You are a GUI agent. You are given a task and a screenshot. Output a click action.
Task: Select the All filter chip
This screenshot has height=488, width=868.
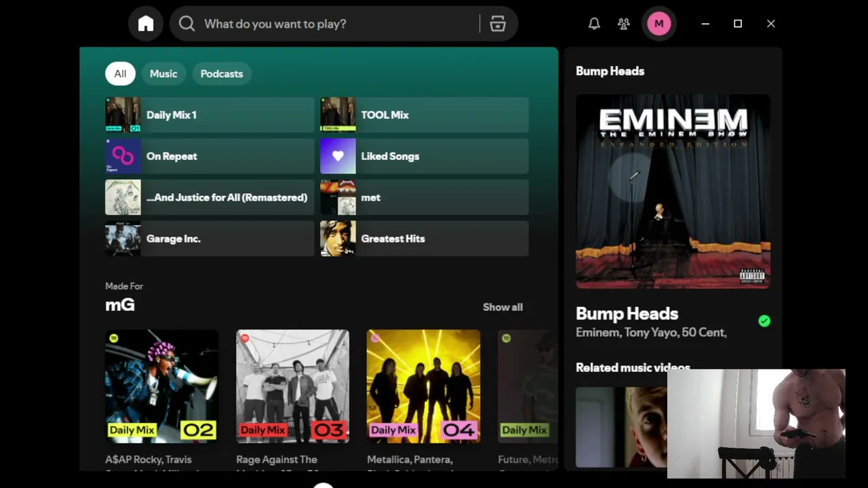(x=120, y=74)
